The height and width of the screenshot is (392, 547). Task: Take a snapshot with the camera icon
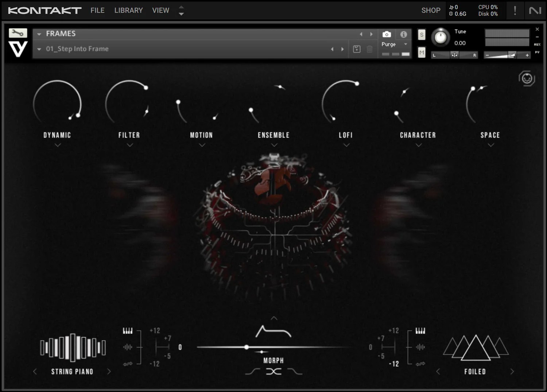pyautogui.click(x=387, y=34)
